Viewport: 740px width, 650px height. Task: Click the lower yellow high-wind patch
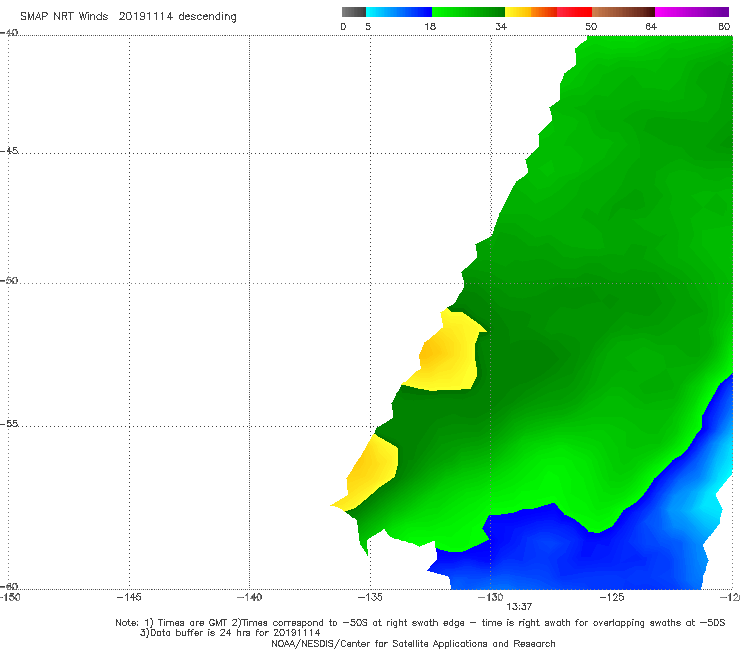click(x=373, y=472)
